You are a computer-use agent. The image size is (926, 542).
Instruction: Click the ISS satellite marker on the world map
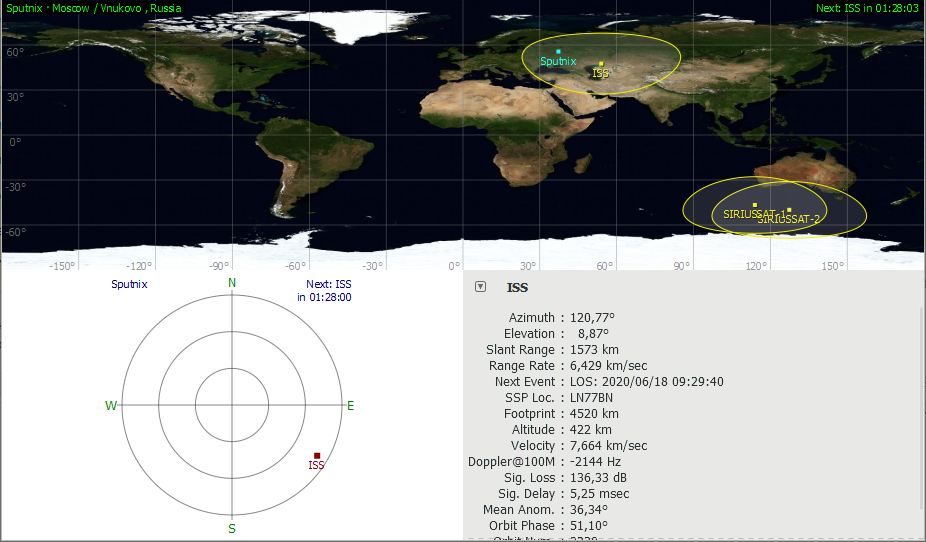[x=601, y=64]
